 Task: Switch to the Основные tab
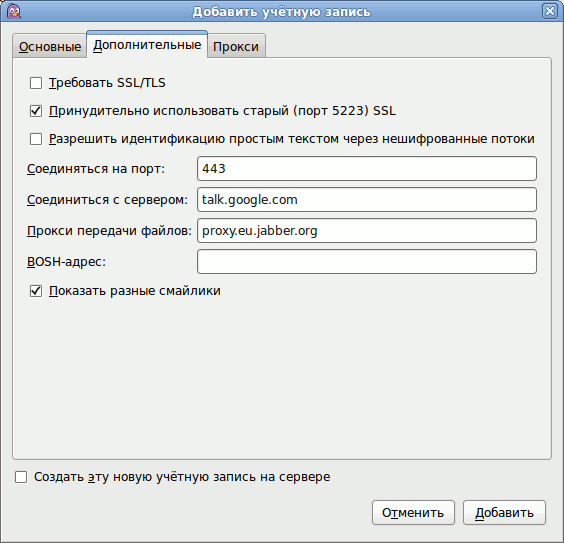pyautogui.click(x=50, y=46)
